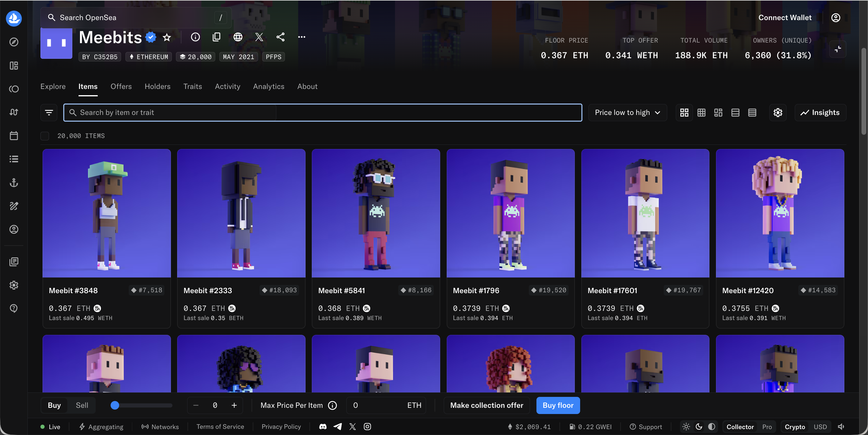This screenshot has height=435, width=868.
Task: Open the item display settings gear
Action: click(x=778, y=113)
